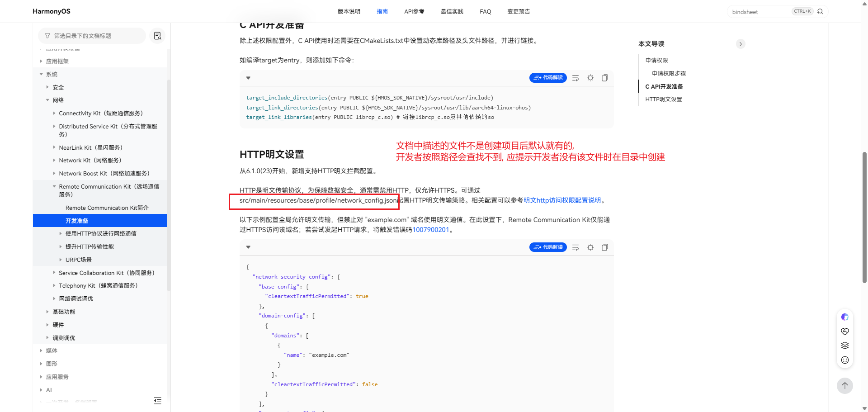Expand NearLink Kit(星闪服务)
The image size is (868, 412).
tap(54, 147)
